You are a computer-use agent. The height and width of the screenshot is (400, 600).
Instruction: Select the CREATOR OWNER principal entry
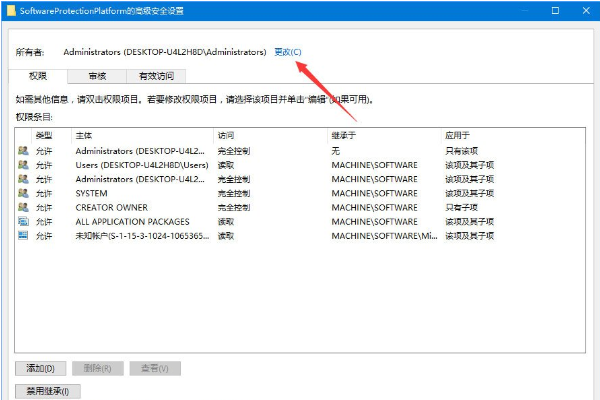coord(112,207)
